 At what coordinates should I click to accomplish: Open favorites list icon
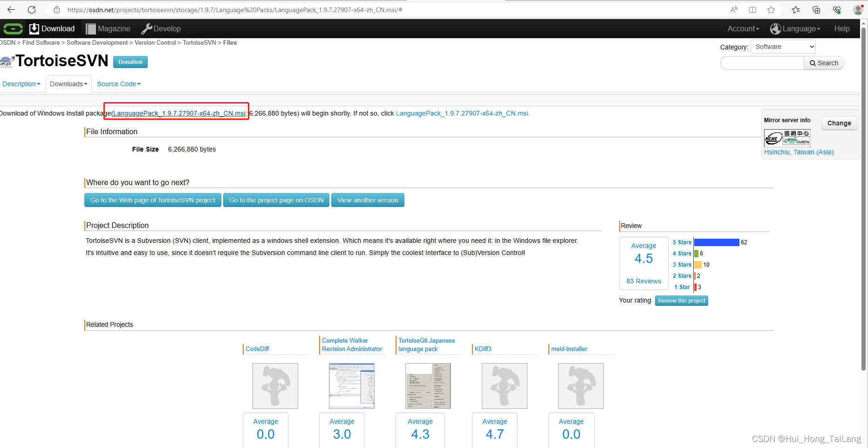(796, 9)
